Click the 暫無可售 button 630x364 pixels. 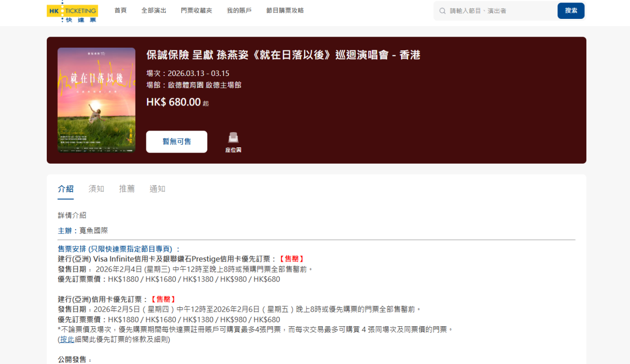tap(176, 142)
